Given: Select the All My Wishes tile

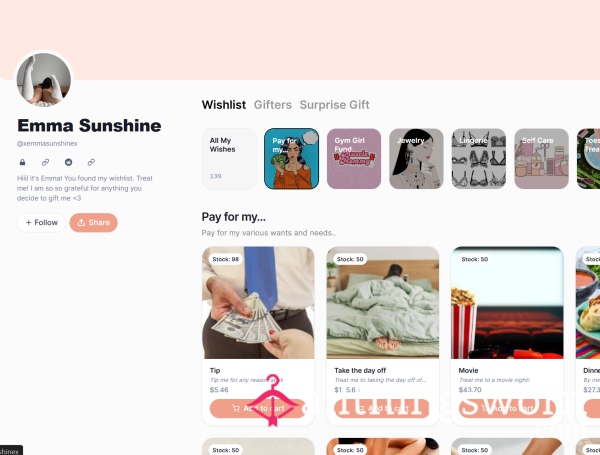Looking at the screenshot, I should 229,158.
